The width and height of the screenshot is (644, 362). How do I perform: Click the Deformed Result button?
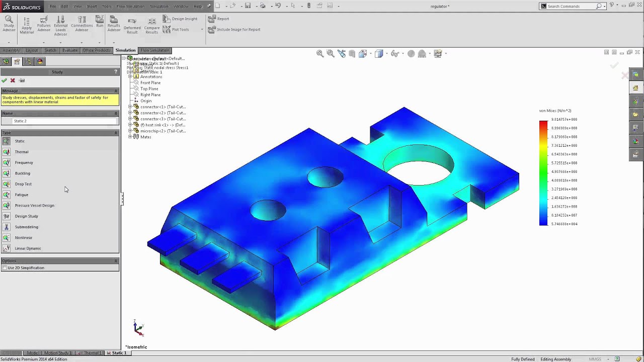tap(132, 26)
